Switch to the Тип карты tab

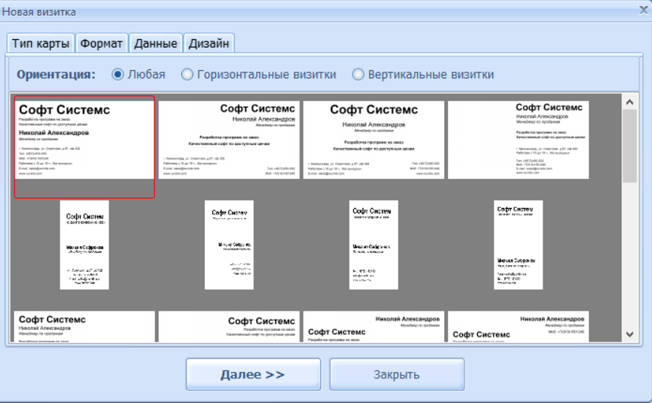point(40,43)
